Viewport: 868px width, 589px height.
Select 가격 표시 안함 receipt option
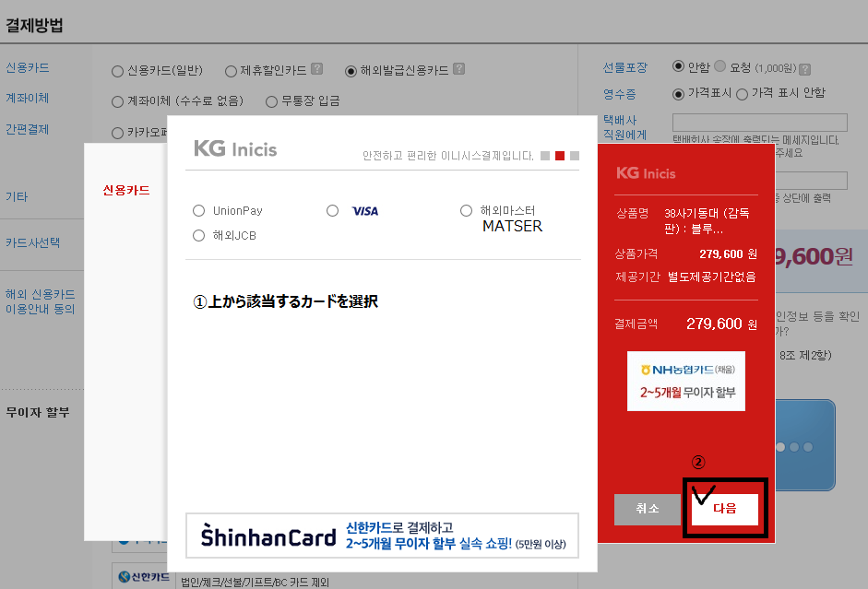click(x=742, y=94)
